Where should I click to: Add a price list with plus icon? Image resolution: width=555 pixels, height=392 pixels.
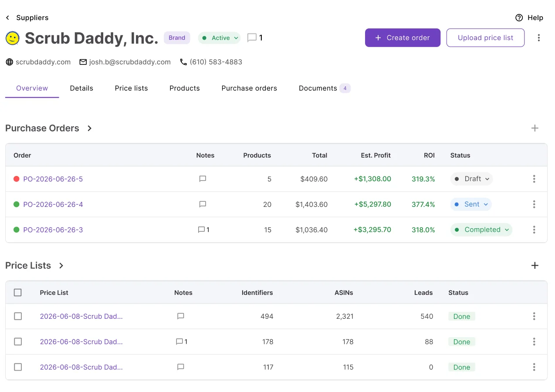click(x=535, y=266)
